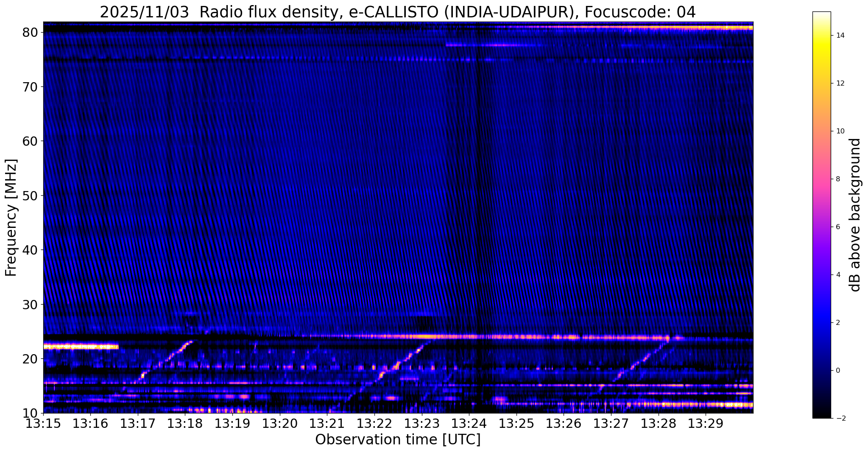Click the 13:24 time tick label
This screenshot has width=868, height=452.
click(x=469, y=424)
